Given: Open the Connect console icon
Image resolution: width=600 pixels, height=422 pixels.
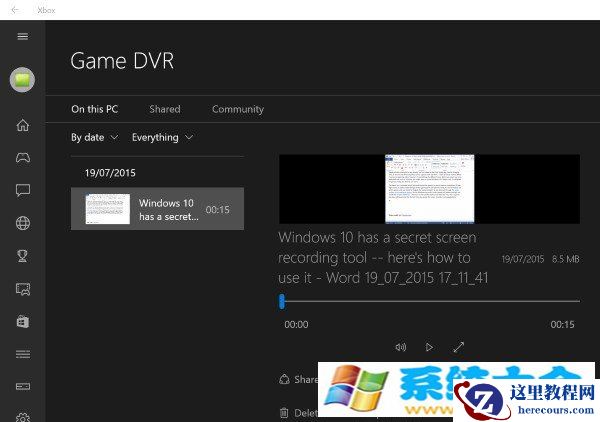Looking at the screenshot, I should point(23,386).
